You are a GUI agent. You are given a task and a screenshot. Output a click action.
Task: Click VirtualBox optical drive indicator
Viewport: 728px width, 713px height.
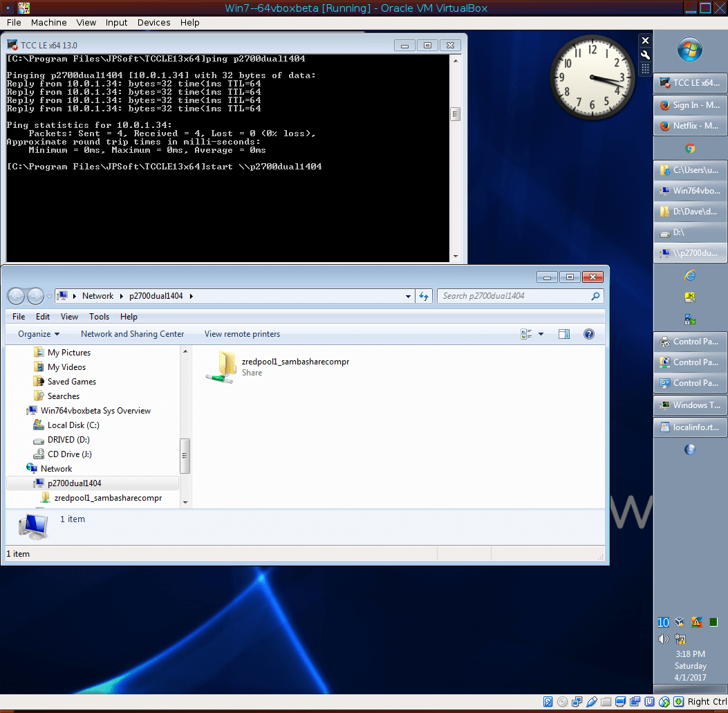coord(562,702)
